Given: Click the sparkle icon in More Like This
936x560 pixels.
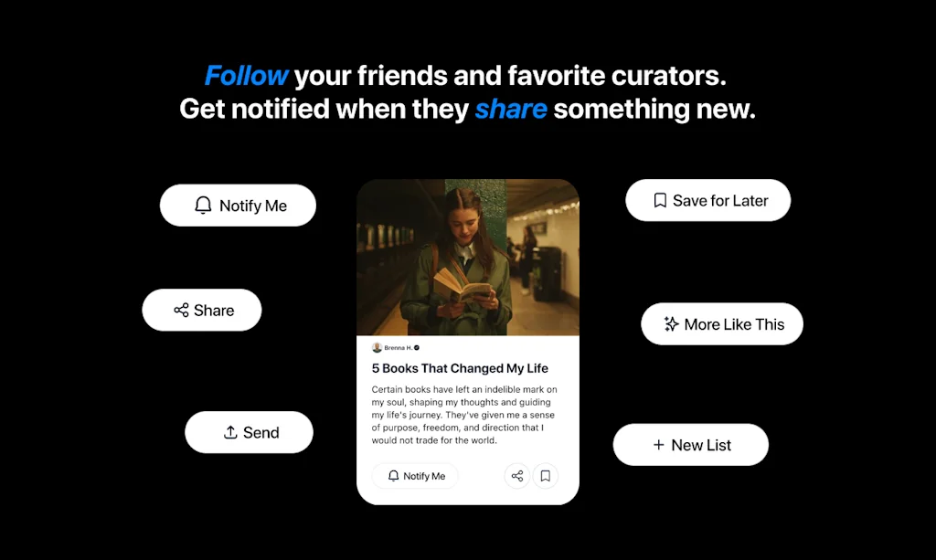Looking at the screenshot, I should click(x=672, y=323).
